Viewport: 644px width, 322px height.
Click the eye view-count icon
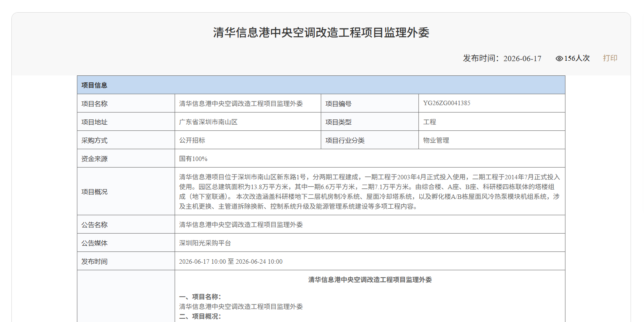point(559,59)
